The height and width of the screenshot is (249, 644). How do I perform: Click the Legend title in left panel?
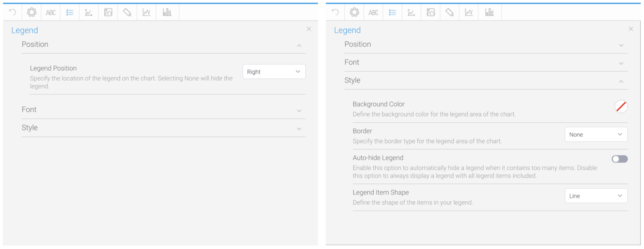click(x=25, y=30)
